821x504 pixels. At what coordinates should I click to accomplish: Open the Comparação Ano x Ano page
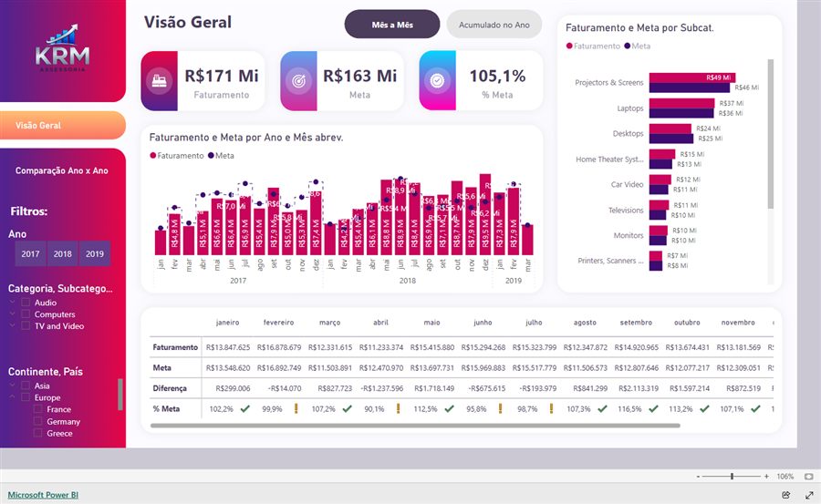click(x=62, y=170)
